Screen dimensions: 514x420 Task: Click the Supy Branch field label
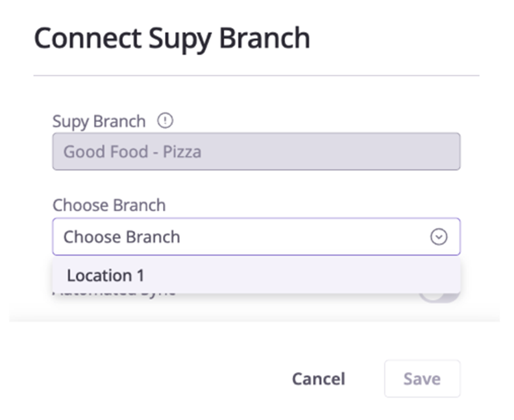[x=99, y=121]
